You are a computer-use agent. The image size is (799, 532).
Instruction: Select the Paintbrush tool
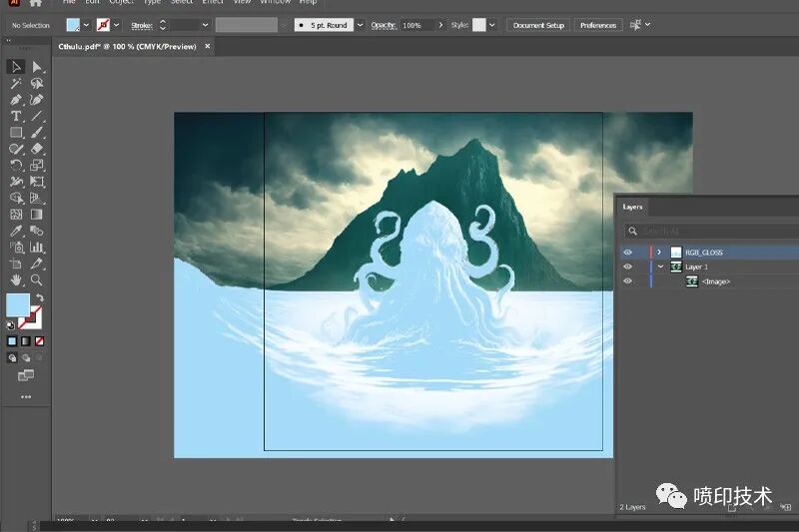tap(37, 133)
